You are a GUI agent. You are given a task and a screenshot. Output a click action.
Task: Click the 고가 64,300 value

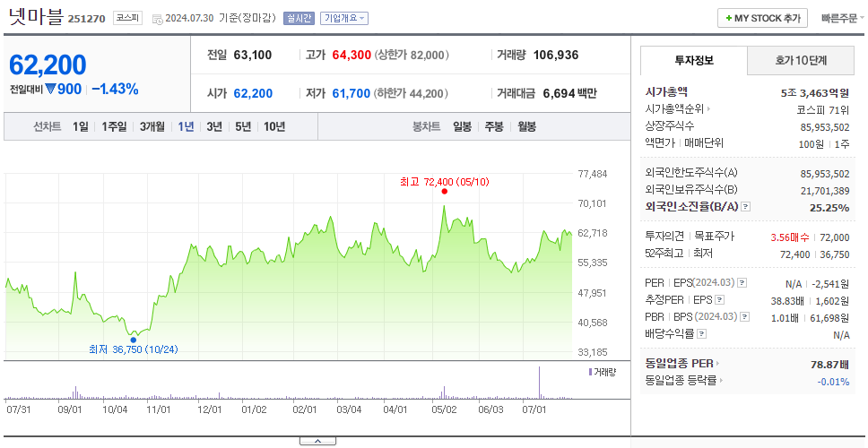[352, 56]
